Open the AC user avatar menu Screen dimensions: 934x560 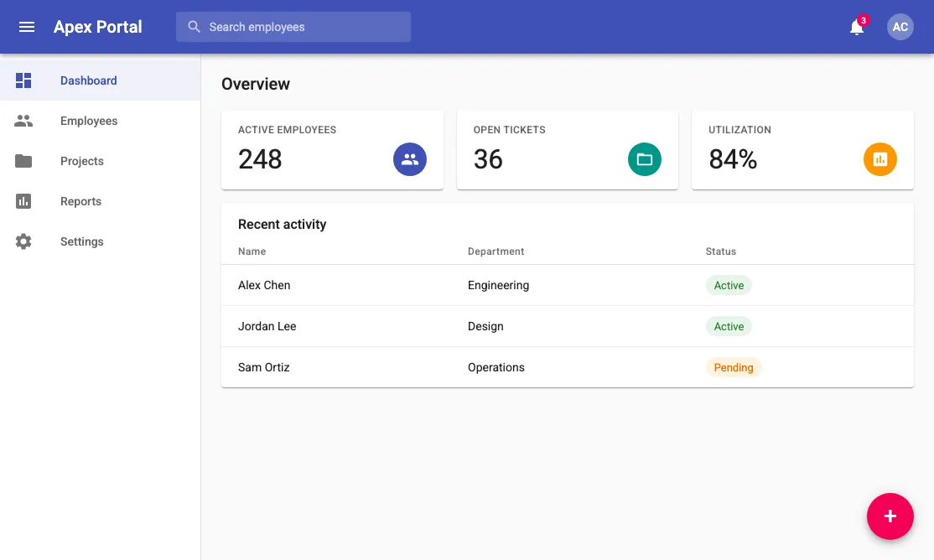click(900, 27)
